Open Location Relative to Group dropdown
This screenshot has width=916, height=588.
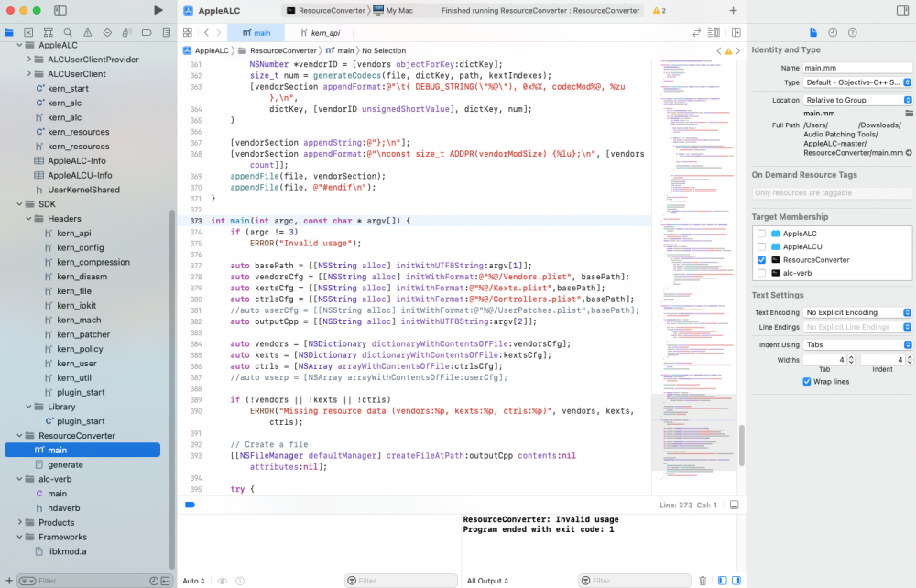pyautogui.click(x=857, y=100)
